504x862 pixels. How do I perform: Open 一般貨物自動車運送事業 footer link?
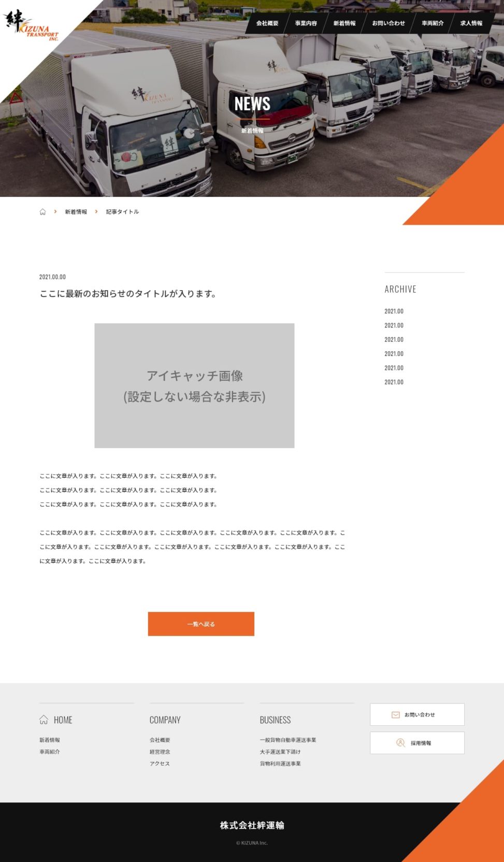pos(287,740)
